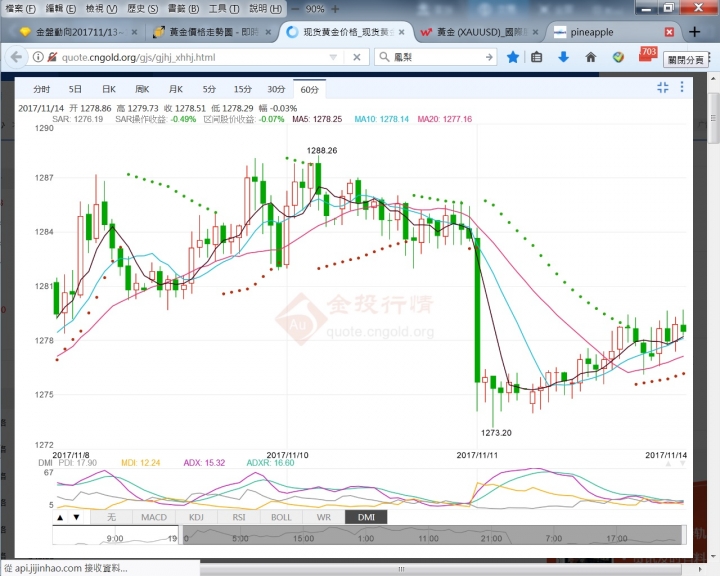Viewport: 720px width, 576px height.
Task: Open the bookmarks library list icon
Action: coord(537,57)
